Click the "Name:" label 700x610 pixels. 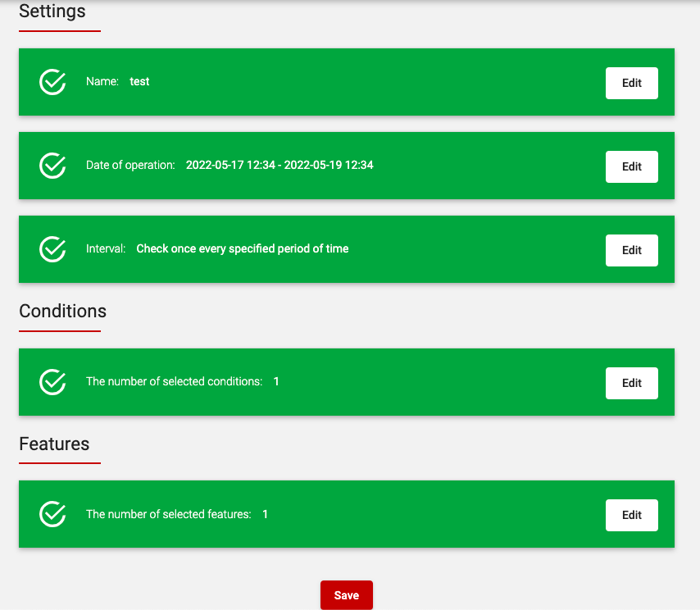pyautogui.click(x=102, y=82)
